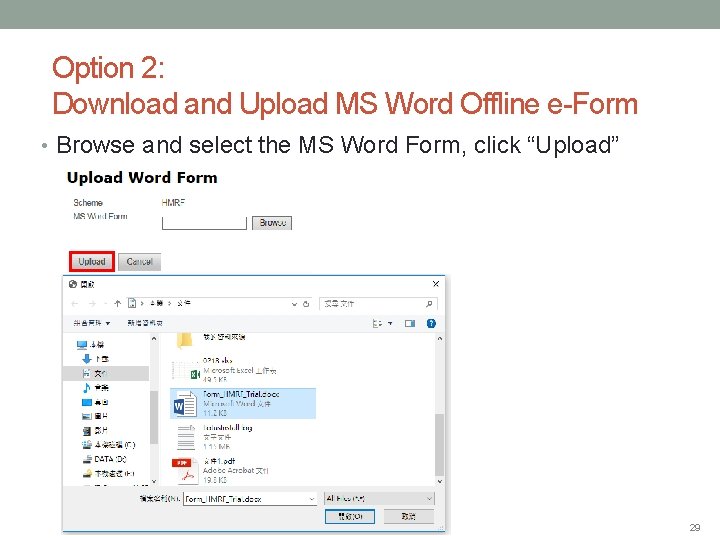Screen dimensions: 720x540
Task: Click the yellow folder icon in file list
Action: point(185,341)
